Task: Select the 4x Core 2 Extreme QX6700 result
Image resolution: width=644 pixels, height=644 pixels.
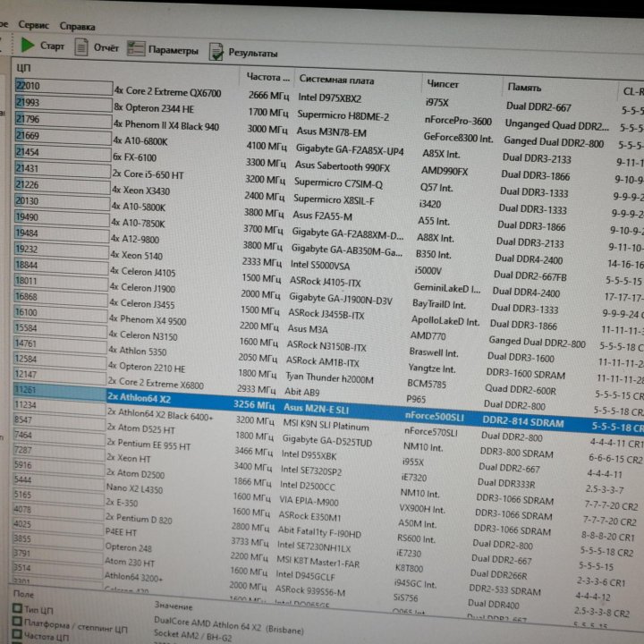Action: tap(166, 91)
